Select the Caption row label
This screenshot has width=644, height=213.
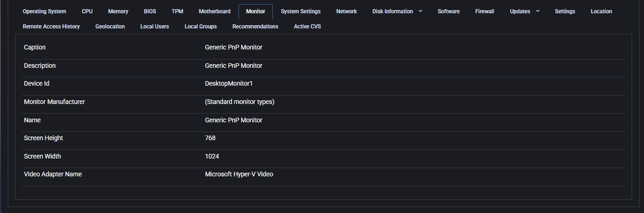pyautogui.click(x=35, y=47)
